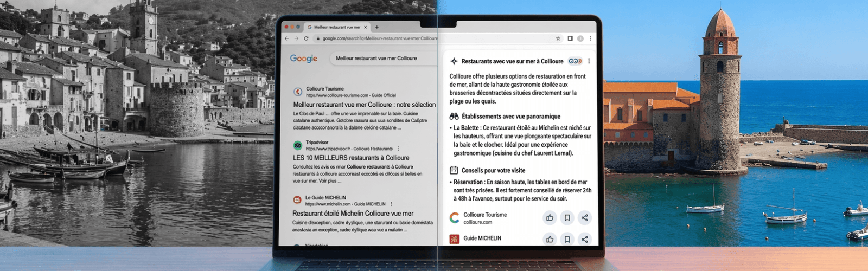Open the profile avatar in the browser toolbar
The height and width of the screenshot is (271, 868).
click(580, 38)
